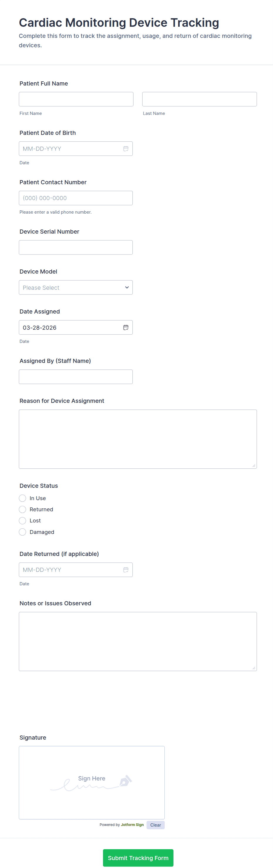Screen dimensions: 273x868
Task: Open calendar picker for Patient Date of Birth
Action: point(126,149)
